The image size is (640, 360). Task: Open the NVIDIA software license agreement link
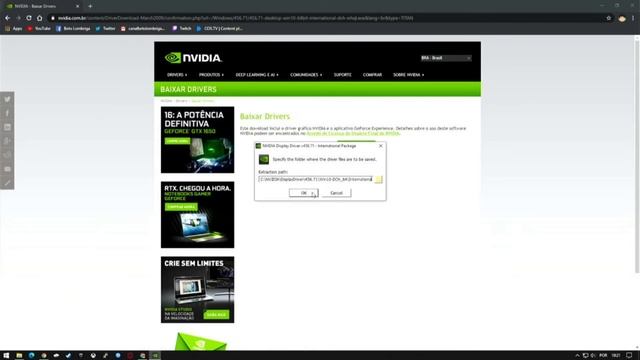(353, 133)
